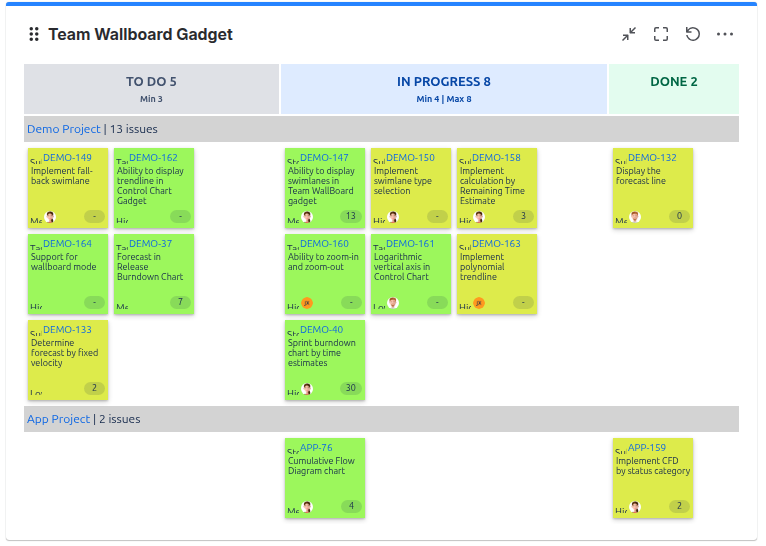Open the gadget more actions menu
Image resolution: width=766 pixels, height=546 pixels.
[724, 34]
